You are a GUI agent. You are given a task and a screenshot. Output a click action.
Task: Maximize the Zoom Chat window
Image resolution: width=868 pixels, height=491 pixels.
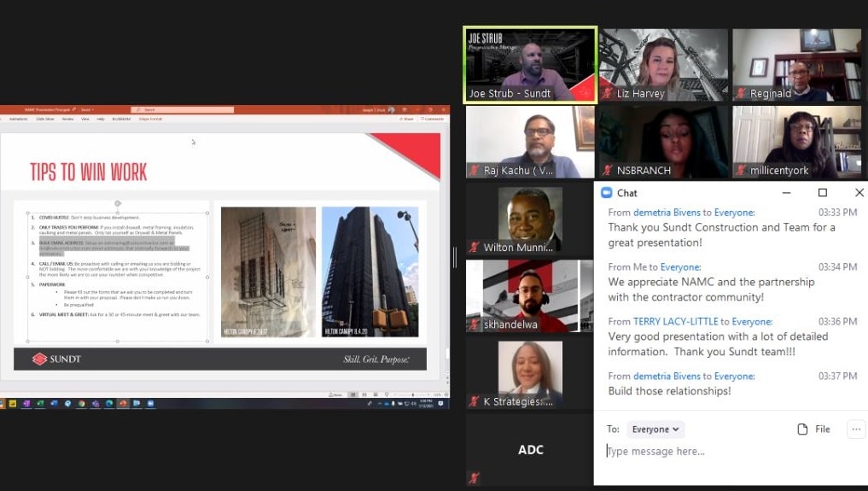pyautogui.click(x=823, y=193)
